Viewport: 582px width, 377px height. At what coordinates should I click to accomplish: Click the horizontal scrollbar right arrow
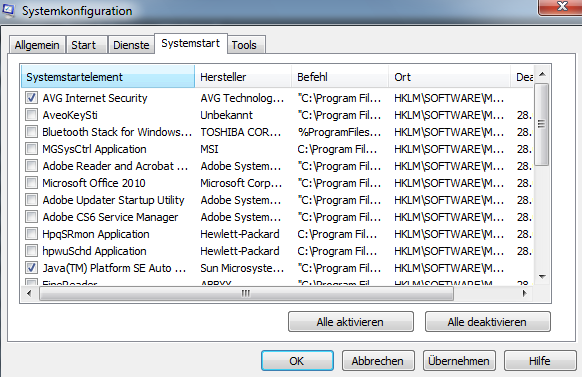(x=524, y=294)
